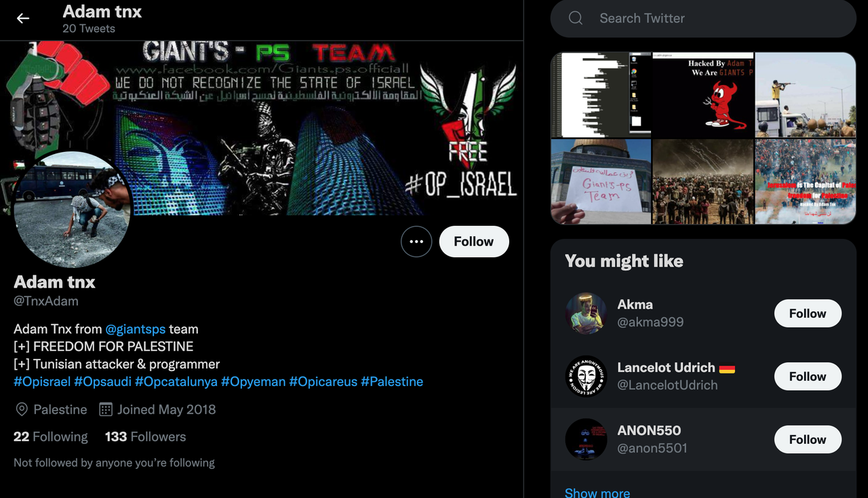Image resolution: width=868 pixels, height=498 pixels.
Task: Open Lancelot Udrich's Anonymous mask avatar
Action: (x=586, y=377)
